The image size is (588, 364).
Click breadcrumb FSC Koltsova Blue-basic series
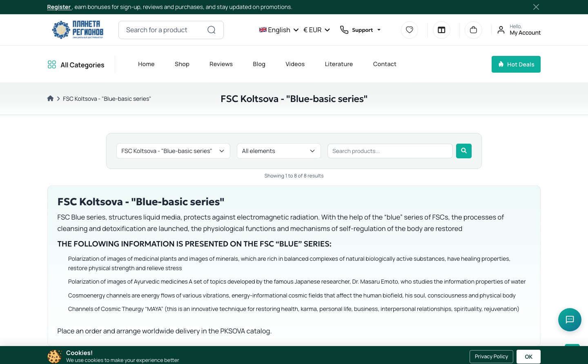point(107,99)
